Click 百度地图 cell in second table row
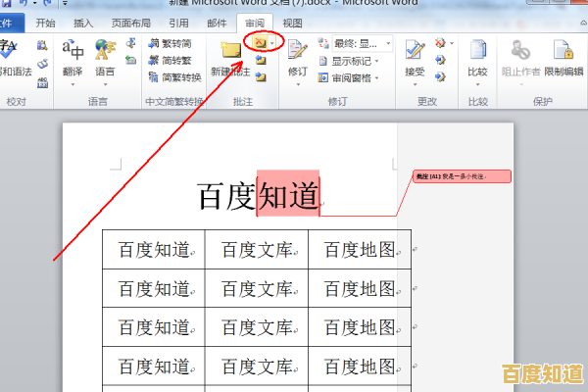This screenshot has width=588, height=392. (x=360, y=288)
